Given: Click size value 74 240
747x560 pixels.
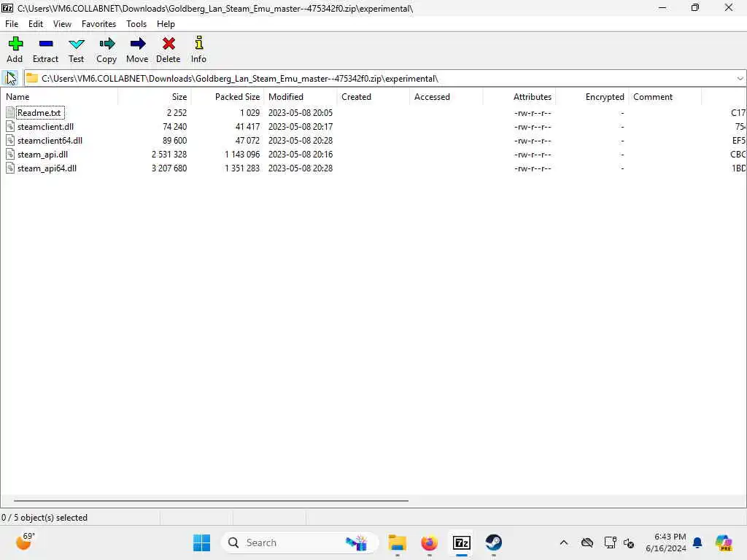Looking at the screenshot, I should coord(174,127).
